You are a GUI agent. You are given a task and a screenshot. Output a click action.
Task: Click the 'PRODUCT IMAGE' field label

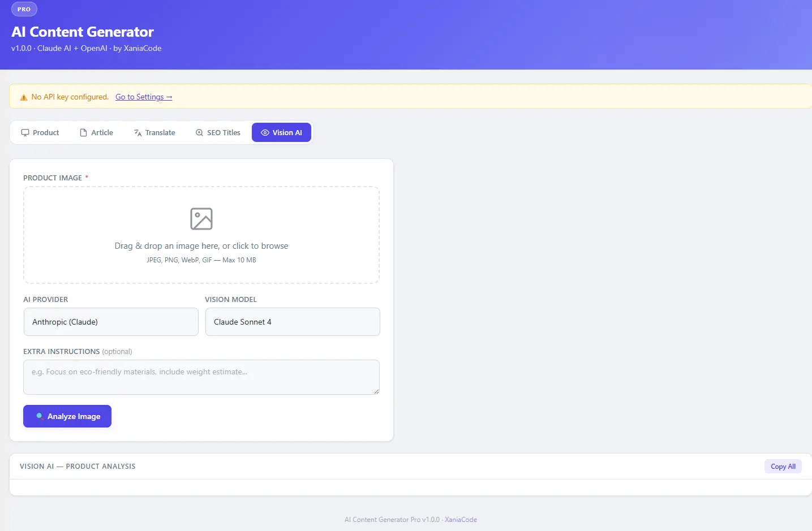(53, 178)
